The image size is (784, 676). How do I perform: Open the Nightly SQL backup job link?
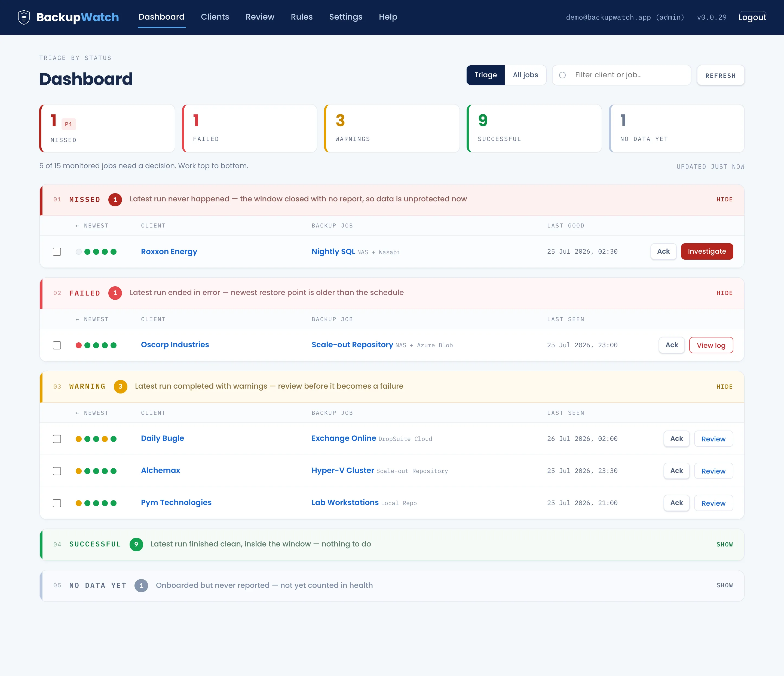pyautogui.click(x=333, y=251)
